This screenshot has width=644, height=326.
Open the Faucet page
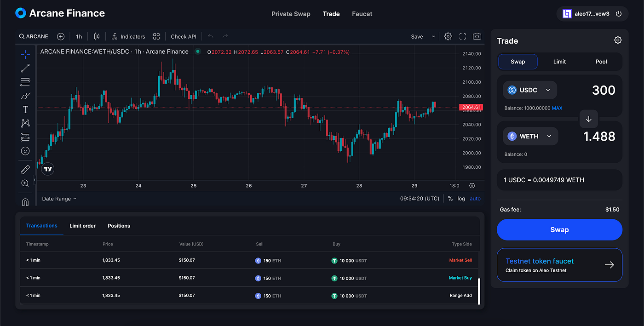click(x=362, y=14)
